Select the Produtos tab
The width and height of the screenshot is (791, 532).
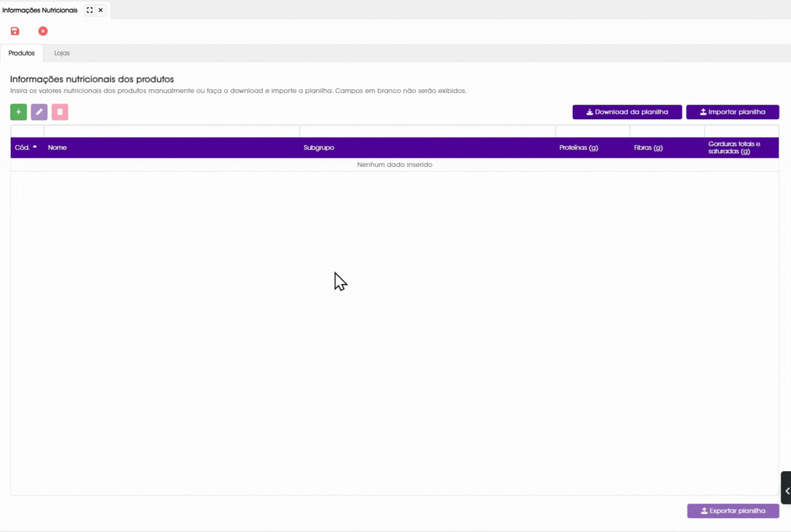(x=22, y=53)
